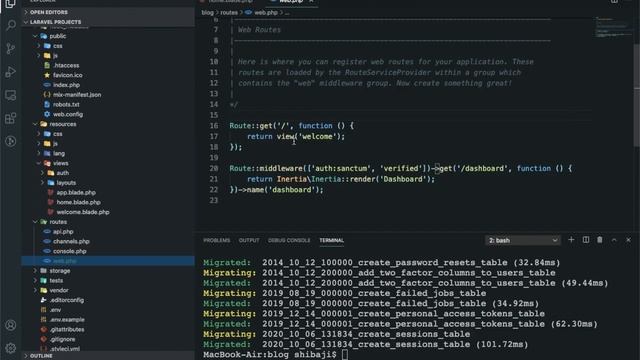Open the Search view in activity bar

(11, 25)
